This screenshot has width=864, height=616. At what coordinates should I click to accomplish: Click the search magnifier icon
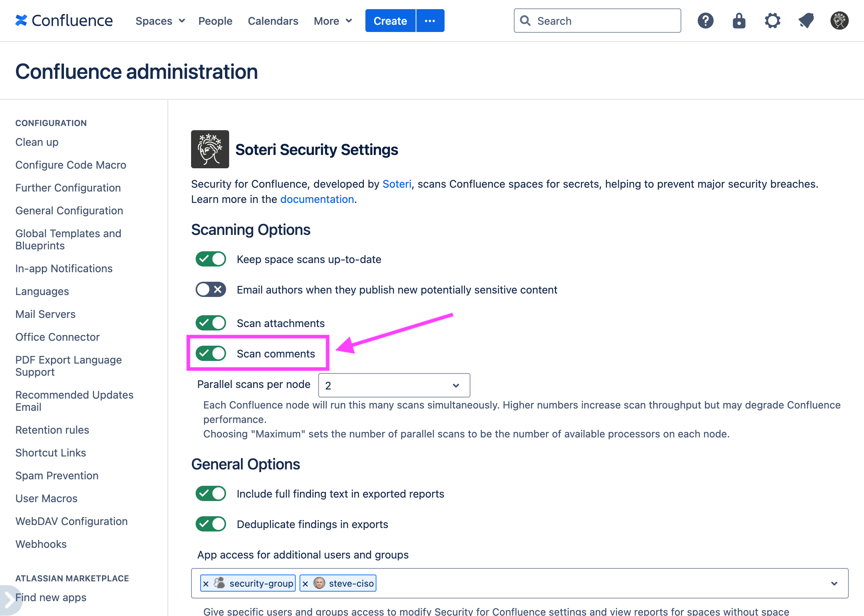click(526, 21)
